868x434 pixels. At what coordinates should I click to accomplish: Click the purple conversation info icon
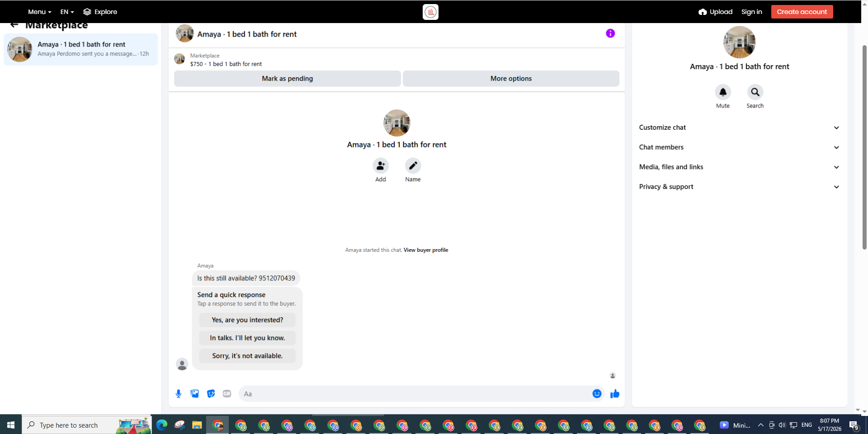pos(610,33)
